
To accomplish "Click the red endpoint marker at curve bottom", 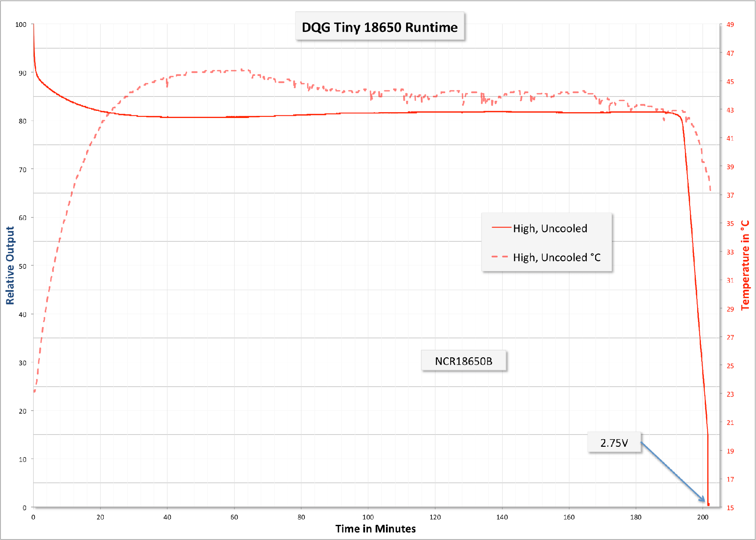I will coord(708,504).
